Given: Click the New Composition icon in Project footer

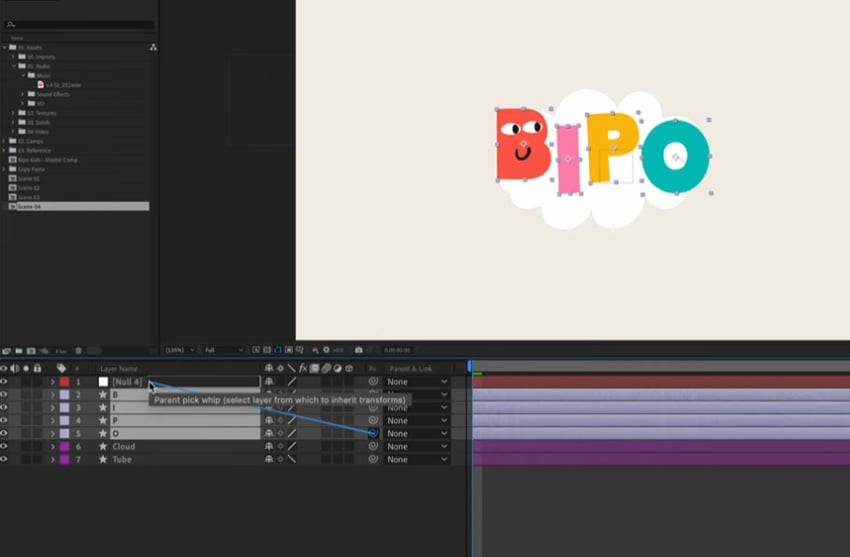Looking at the screenshot, I should (x=31, y=351).
